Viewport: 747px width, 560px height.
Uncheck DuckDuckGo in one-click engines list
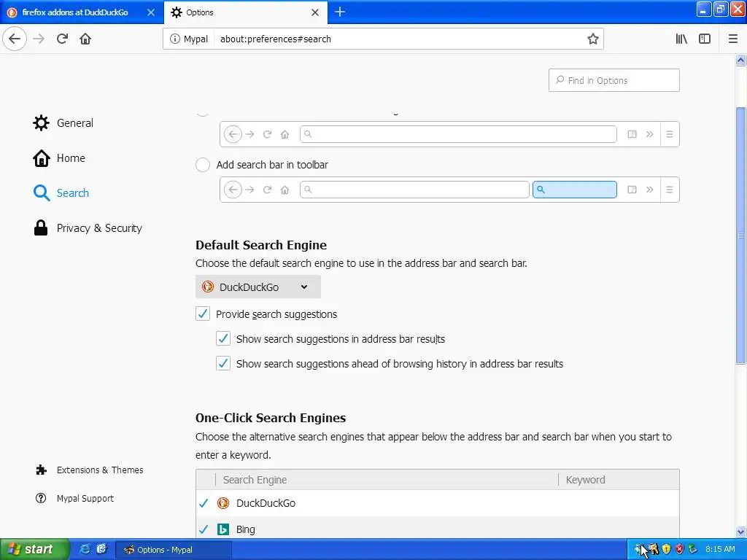[x=204, y=503]
